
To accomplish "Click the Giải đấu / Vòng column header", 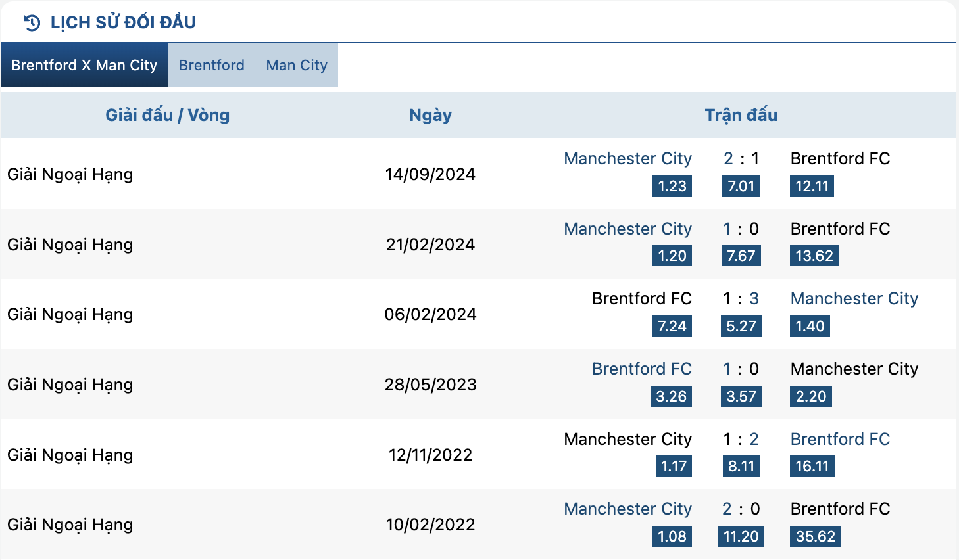I will [168, 115].
